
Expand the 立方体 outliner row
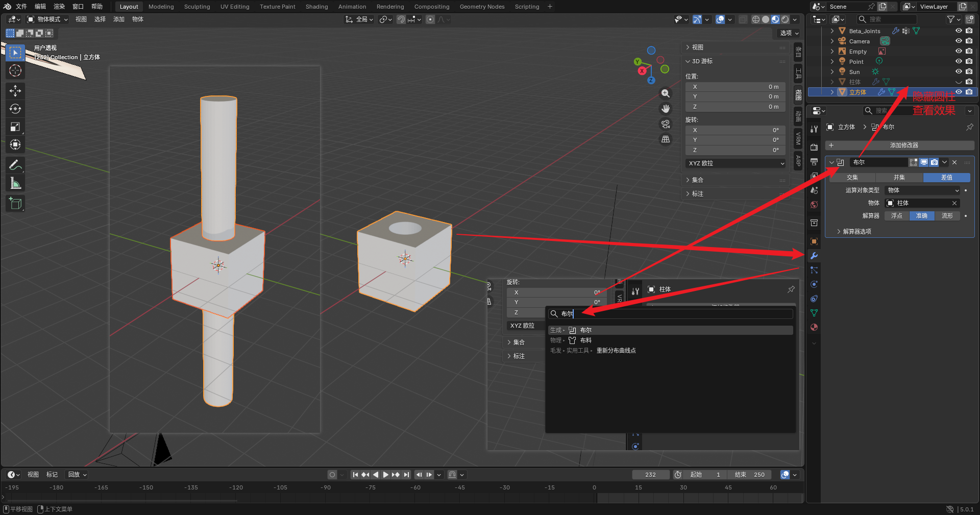pos(832,92)
